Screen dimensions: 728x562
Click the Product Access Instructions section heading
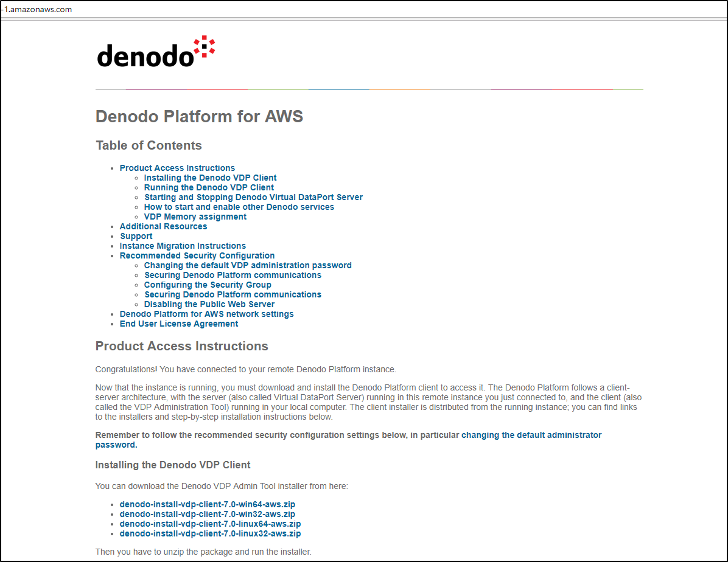[x=181, y=346]
